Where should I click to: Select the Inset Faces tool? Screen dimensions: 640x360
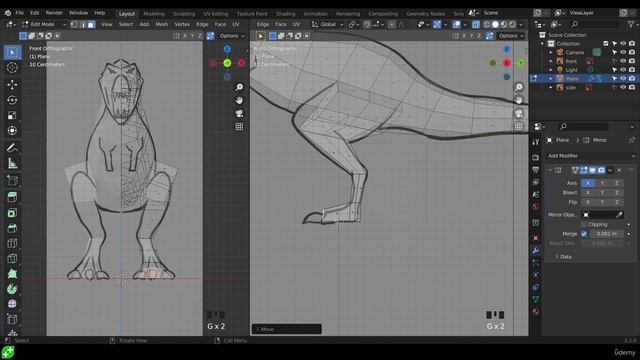click(x=12, y=213)
